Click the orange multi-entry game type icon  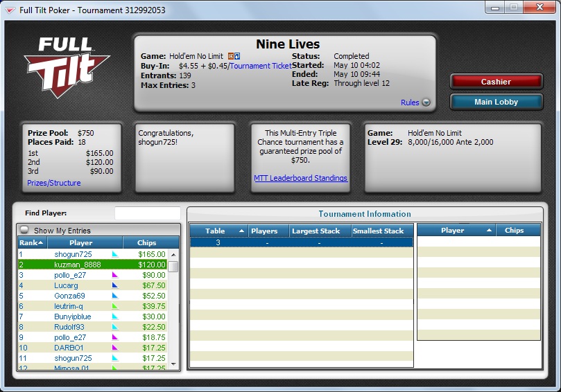[231, 56]
